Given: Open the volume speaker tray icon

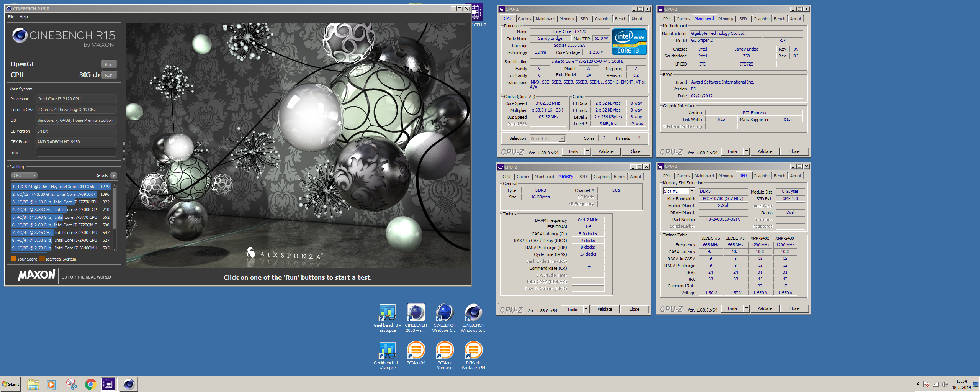Looking at the screenshot, I should pyautogui.click(x=945, y=384).
